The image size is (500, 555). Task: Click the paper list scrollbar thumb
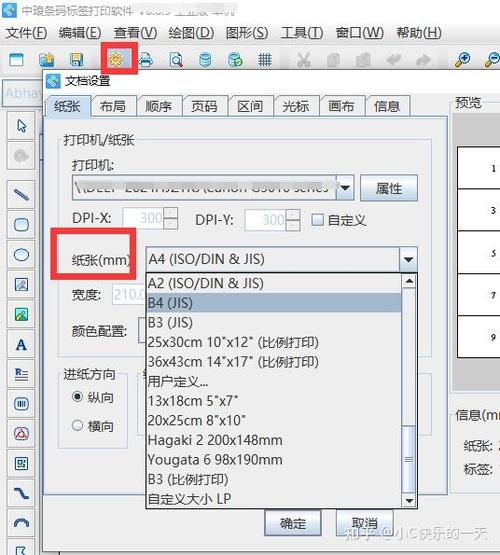[x=409, y=459]
